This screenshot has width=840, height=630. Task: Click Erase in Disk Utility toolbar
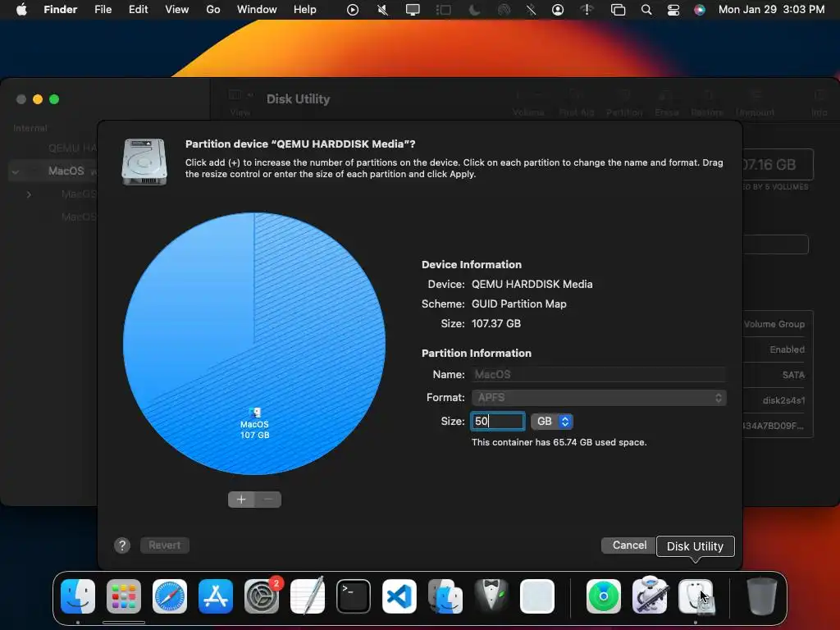coord(666,103)
